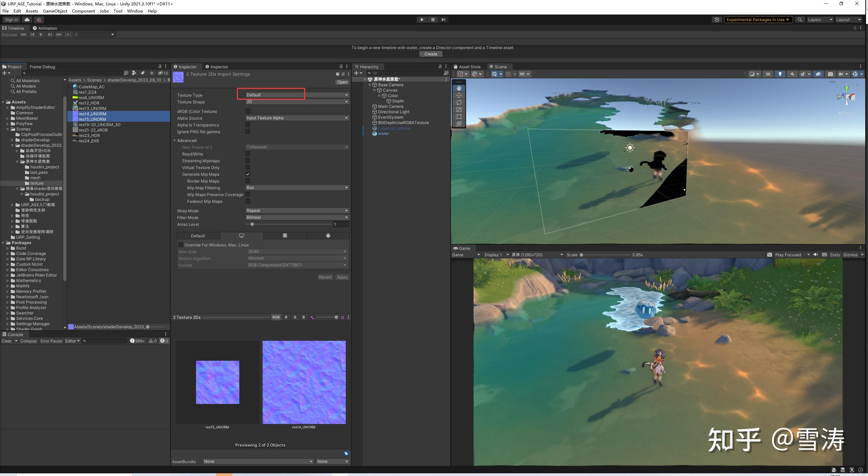Open the Inspector help question-mark icon

coord(337,74)
